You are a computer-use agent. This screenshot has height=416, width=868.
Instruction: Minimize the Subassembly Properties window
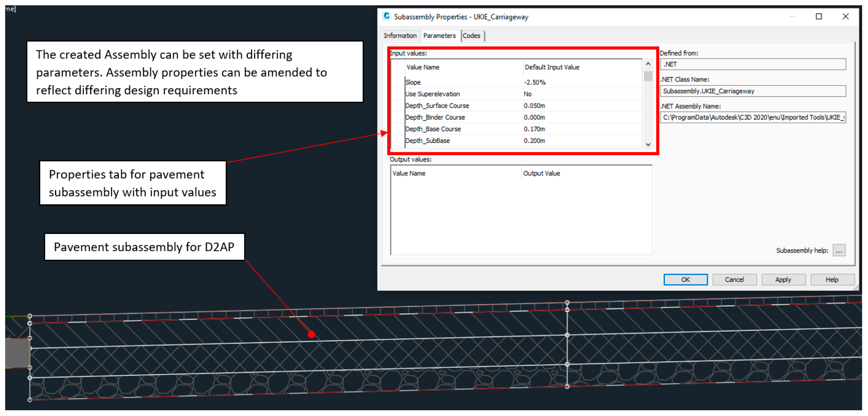pos(792,16)
